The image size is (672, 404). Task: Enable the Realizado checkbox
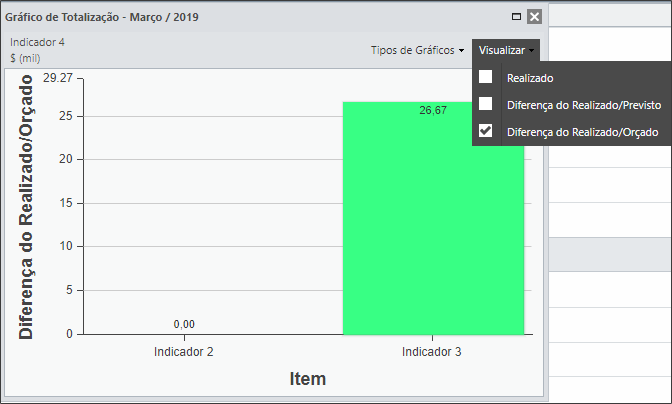[486, 77]
